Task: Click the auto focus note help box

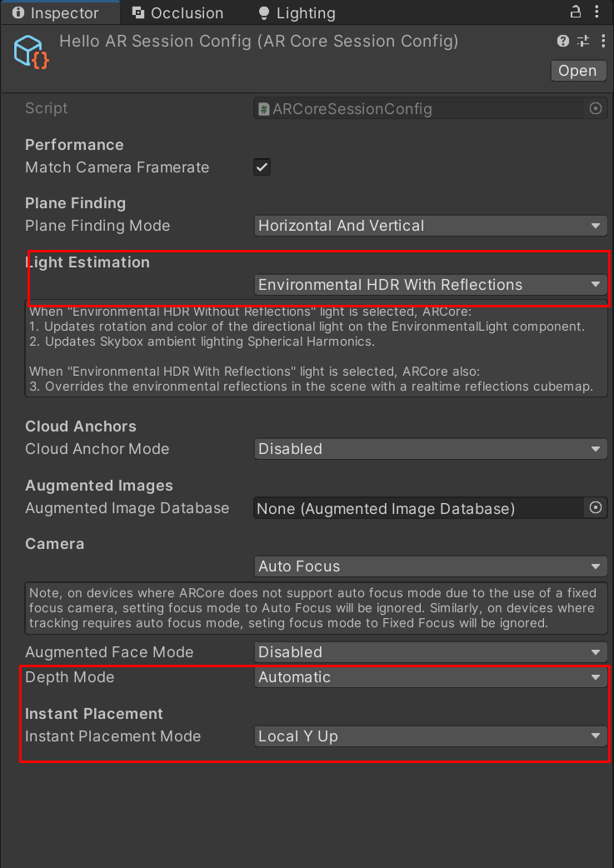Action: 316,608
